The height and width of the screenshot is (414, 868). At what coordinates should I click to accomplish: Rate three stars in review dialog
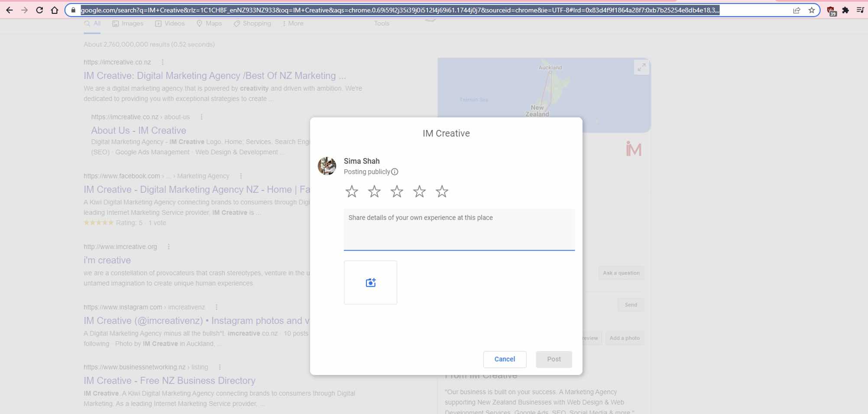click(397, 191)
